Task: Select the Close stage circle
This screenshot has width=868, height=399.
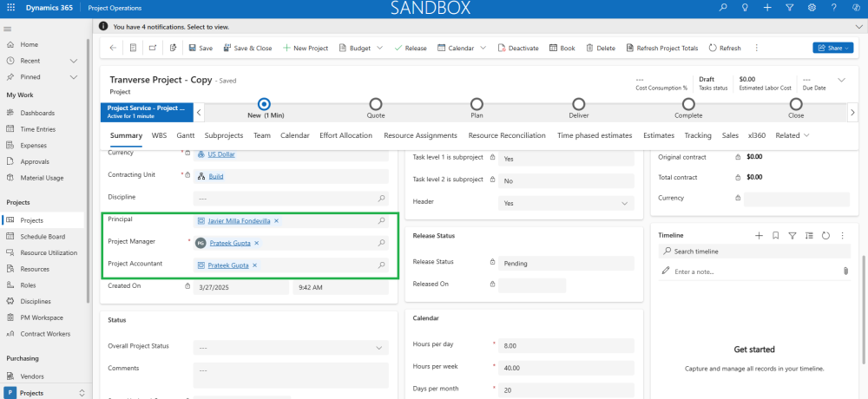Action: click(x=796, y=104)
